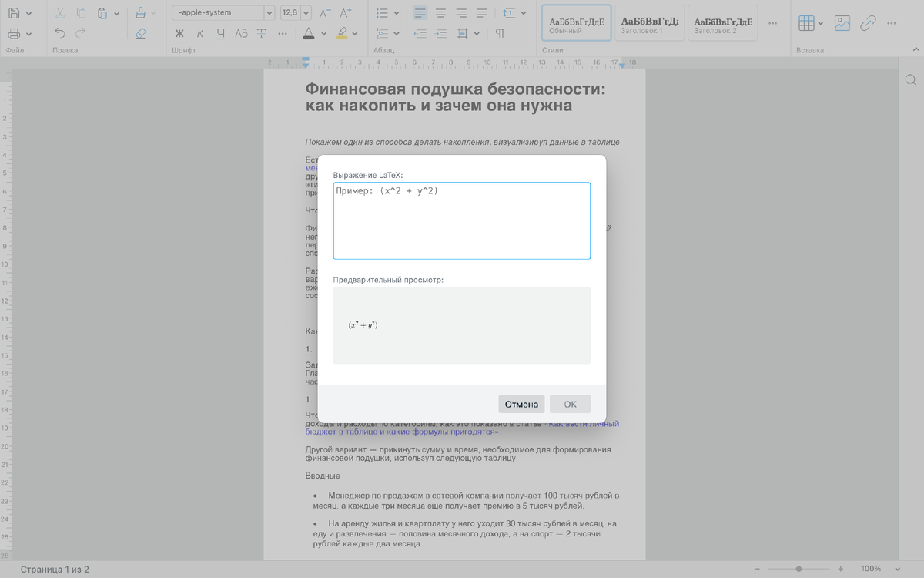Image resolution: width=924 pixels, height=578 pixels.
Task: Click the Отмена button
Action: click(521, 404)
